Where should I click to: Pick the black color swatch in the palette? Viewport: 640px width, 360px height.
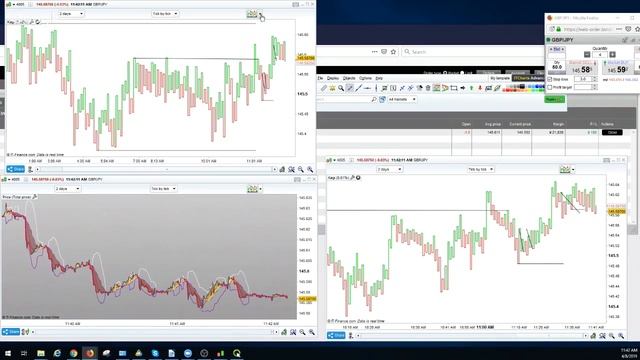click(x=522, y=86)
